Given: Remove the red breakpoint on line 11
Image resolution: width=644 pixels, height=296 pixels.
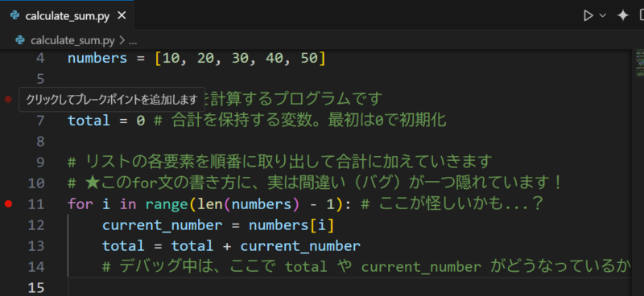Looking at the screenshot, I should click(8, 203).
